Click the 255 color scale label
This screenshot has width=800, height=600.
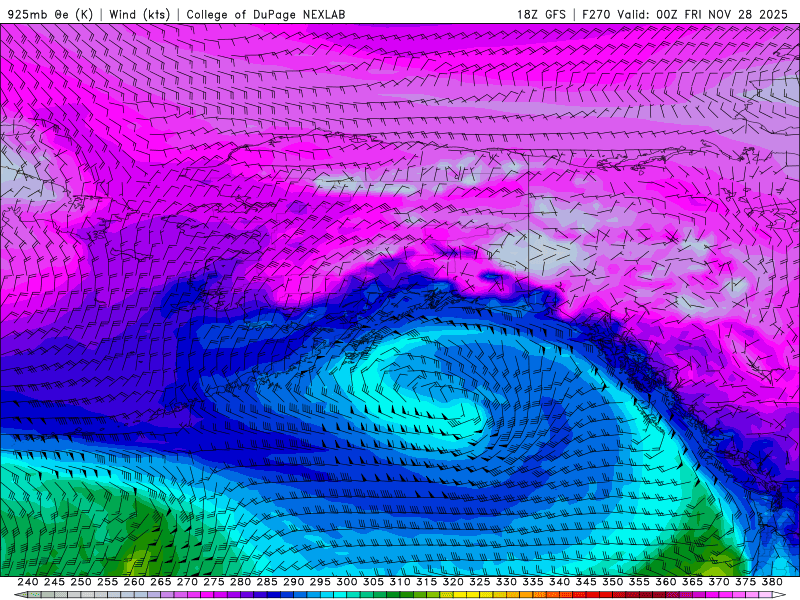click(107, 582)
